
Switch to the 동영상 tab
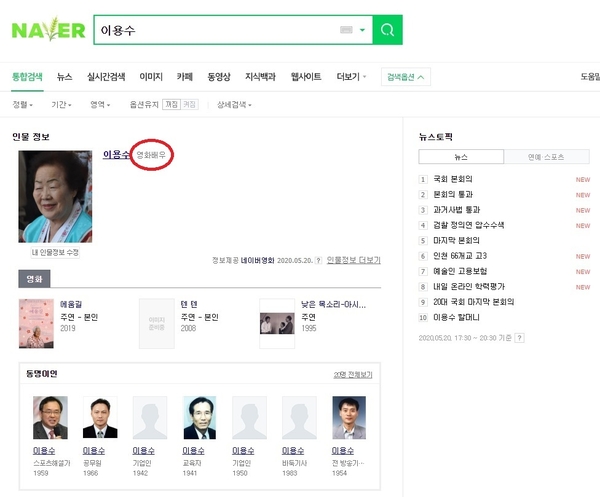(x=219, y=77)
